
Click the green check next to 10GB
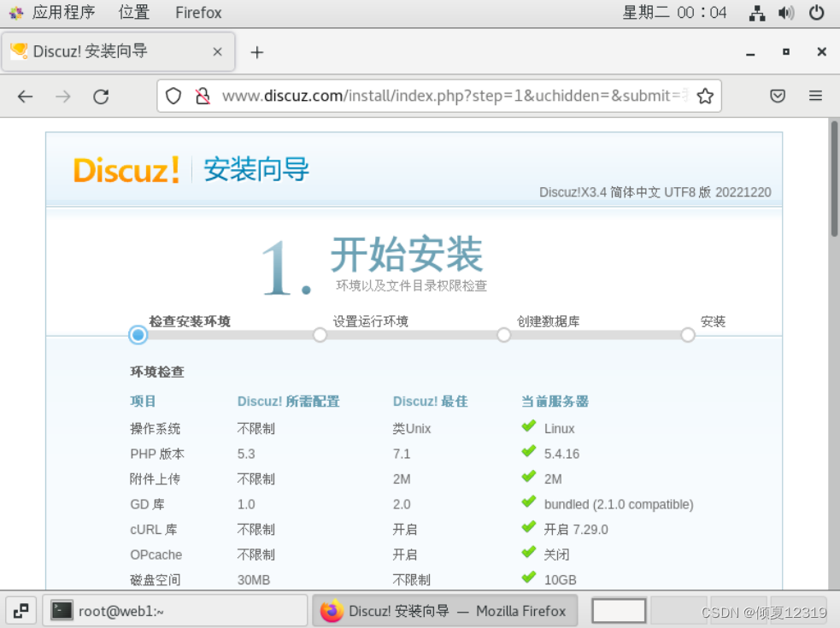pyautogui.click(x=529, y=578)
